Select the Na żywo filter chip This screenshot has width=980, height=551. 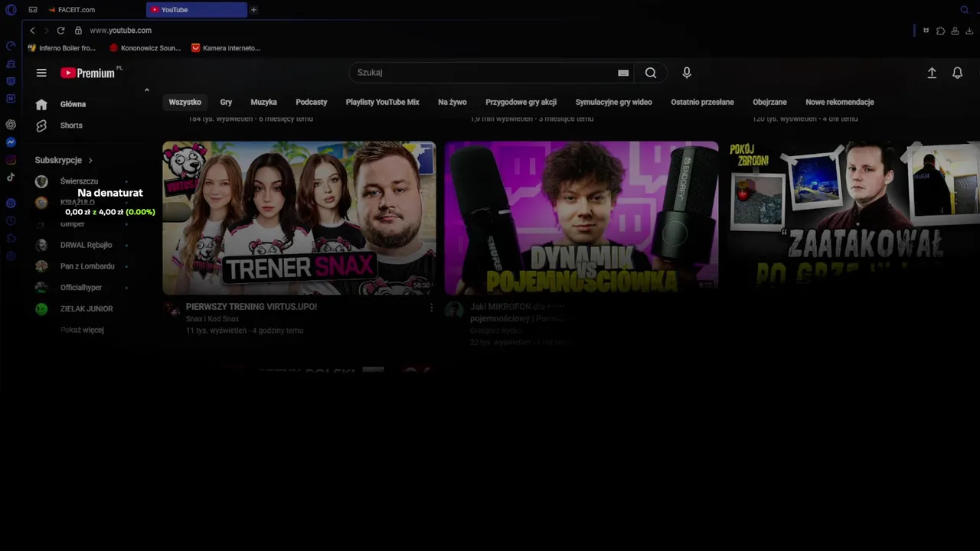(x=452, y=102)
